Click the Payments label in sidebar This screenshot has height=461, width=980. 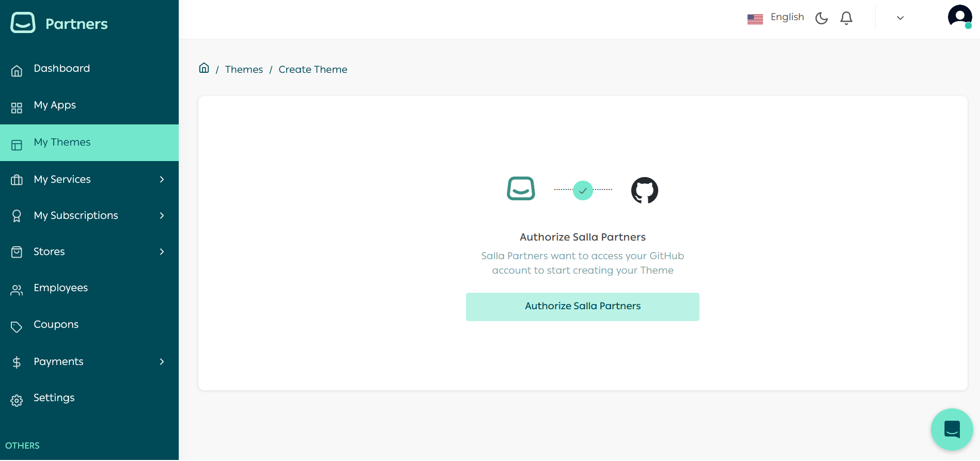[x=58, y=362]
